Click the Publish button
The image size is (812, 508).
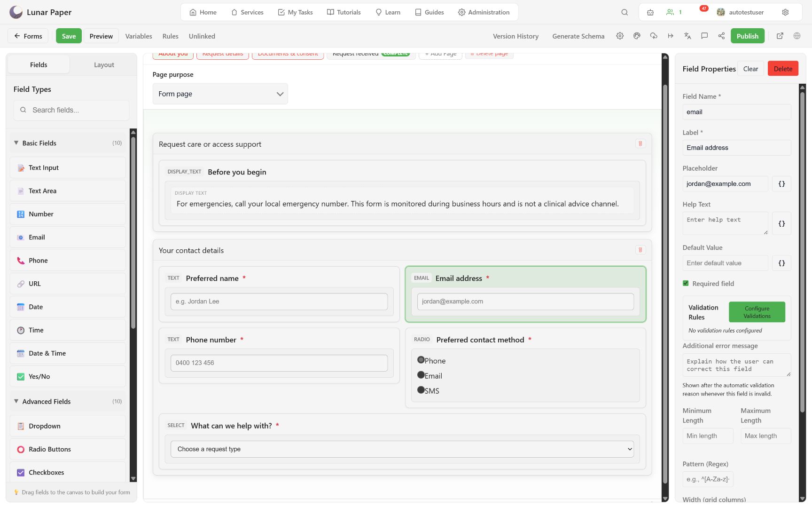coord(747,36)
